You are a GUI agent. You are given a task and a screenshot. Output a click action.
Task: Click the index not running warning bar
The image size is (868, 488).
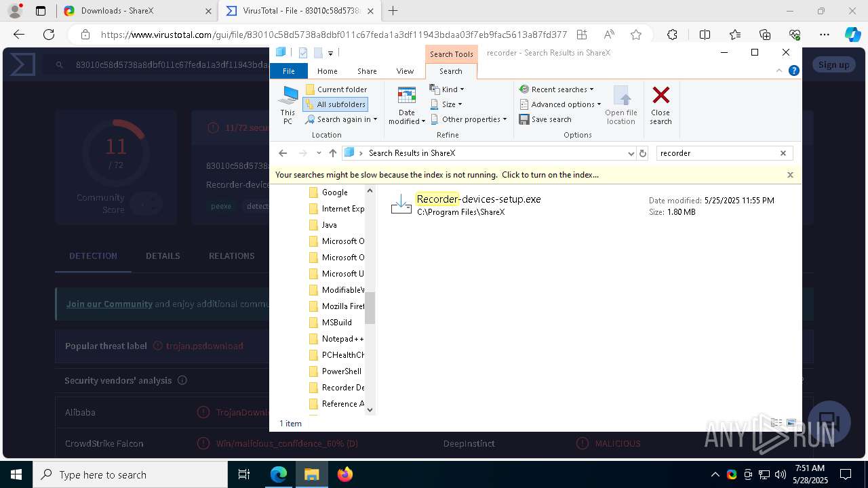[x=437, y=175]
